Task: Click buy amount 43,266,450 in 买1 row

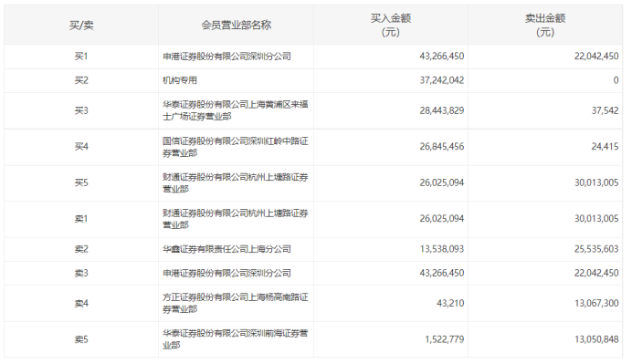Action: (x=442, y=57)
